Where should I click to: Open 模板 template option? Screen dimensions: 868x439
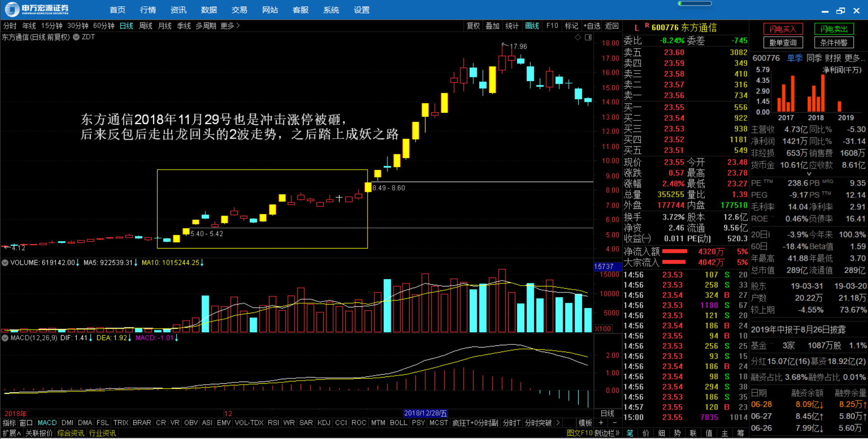point(585,423)
